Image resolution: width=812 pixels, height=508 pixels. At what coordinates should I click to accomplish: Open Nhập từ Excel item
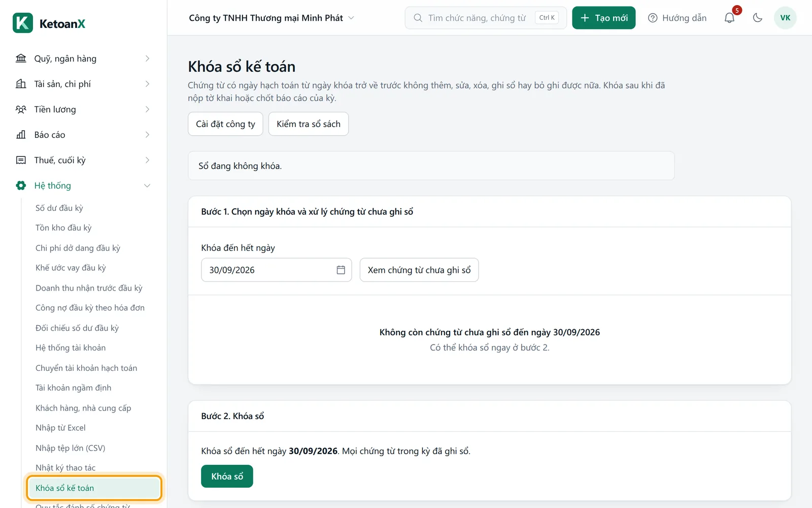point(60,428)
